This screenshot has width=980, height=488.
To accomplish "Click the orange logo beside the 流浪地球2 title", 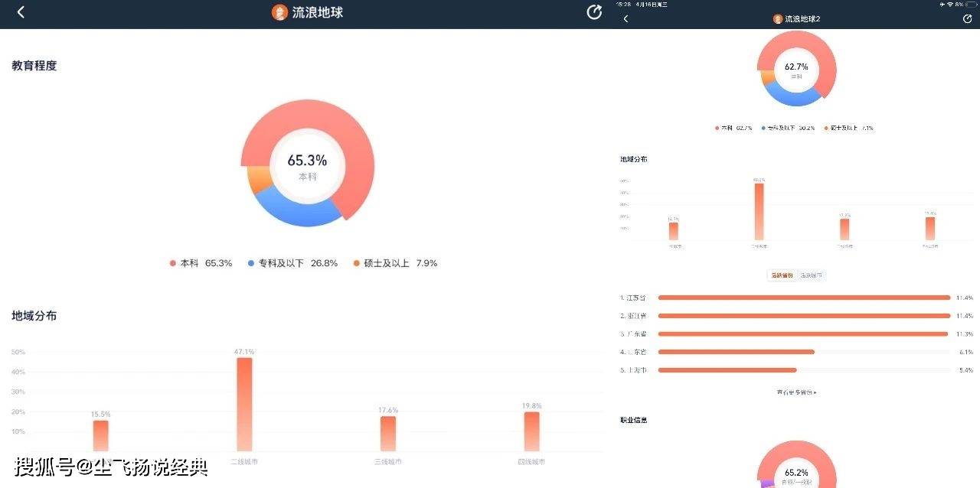I will tap(778, 18).
